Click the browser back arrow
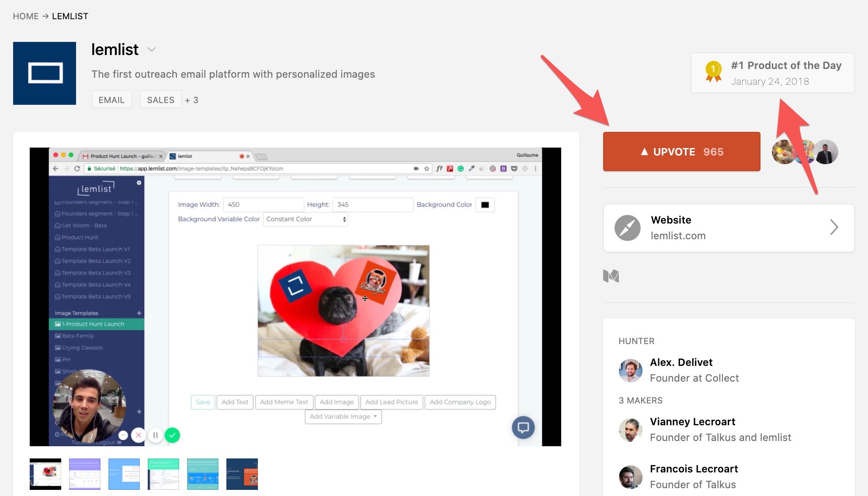Viewport: 868px width, 496px height. point(56,169)
